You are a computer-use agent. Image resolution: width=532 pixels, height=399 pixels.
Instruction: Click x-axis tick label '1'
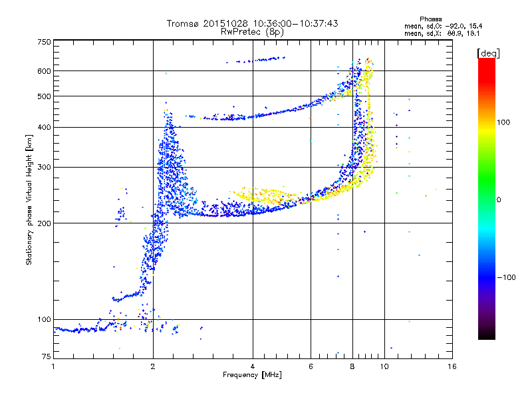53,366
